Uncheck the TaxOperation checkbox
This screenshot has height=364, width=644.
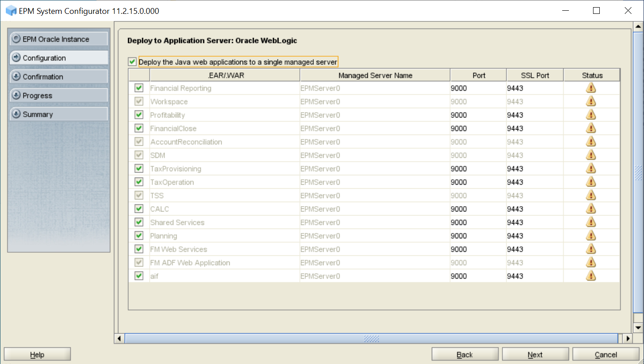click(x=139, y=182)
